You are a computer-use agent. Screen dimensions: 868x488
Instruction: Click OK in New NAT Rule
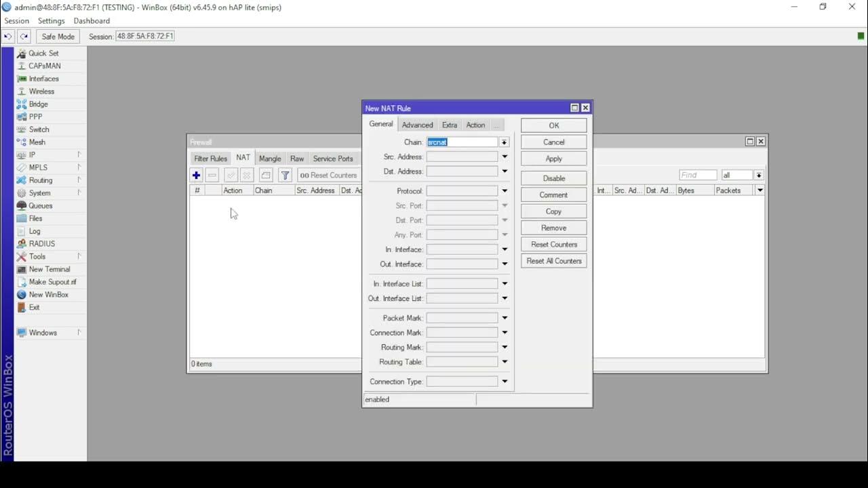pyautogui.click(x=554, y=125)
